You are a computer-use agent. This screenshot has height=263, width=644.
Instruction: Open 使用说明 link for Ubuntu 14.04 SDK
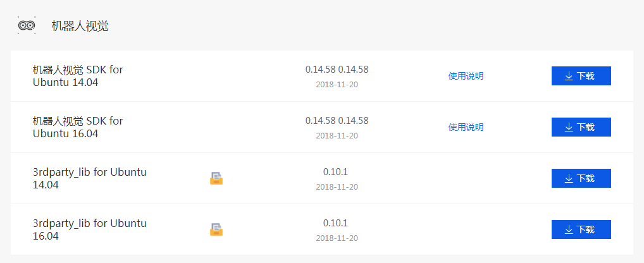466,76
